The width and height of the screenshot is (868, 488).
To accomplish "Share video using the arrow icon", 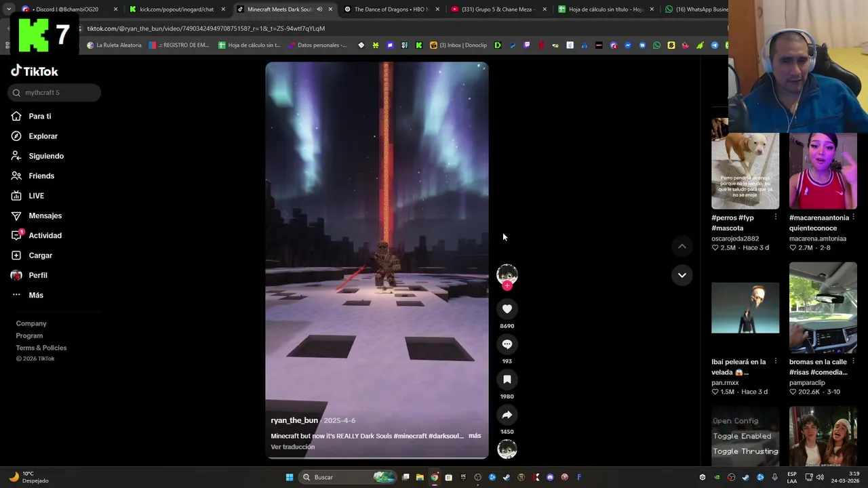I will tap(507, 415).
